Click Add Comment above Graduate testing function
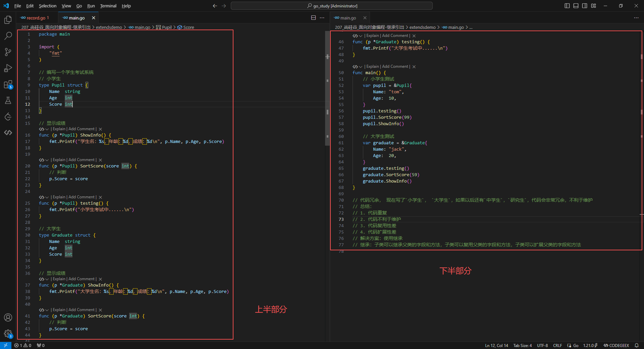This screenshot has height=349, width=644. click(x=395, y=36)
